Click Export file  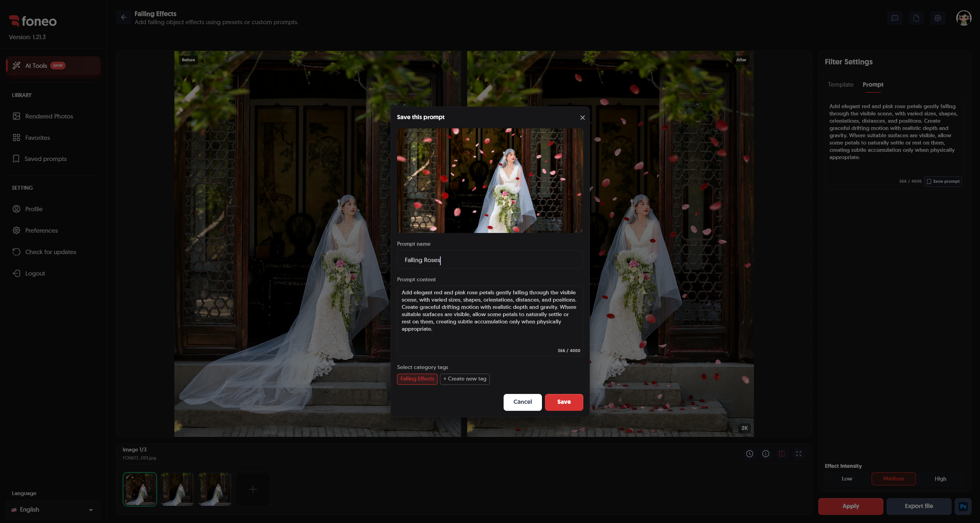[919, 506]
